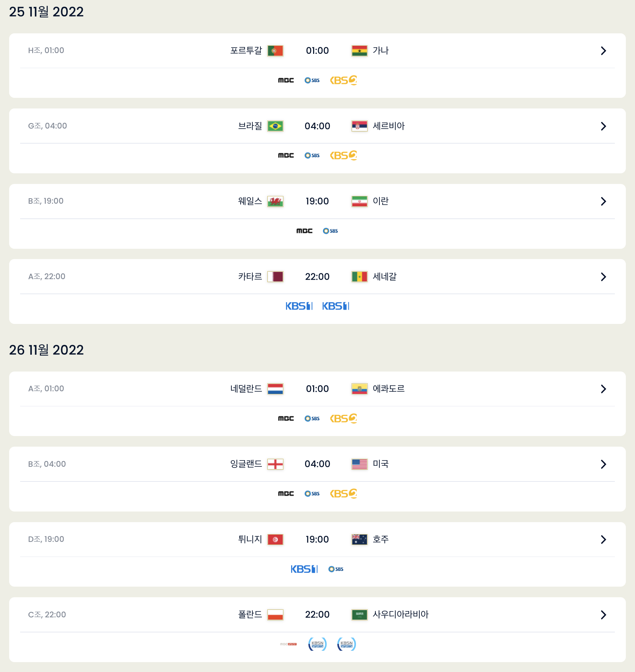The width and height of the screenshot is (635, 672).
Task: Click the Saudi Arabia flag icon
Action: pyautogui.click(x=359, y=614)
